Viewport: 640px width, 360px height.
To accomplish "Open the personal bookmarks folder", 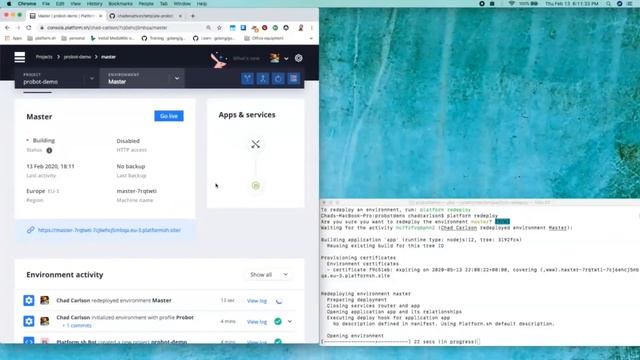I will [x=73, y=38].
